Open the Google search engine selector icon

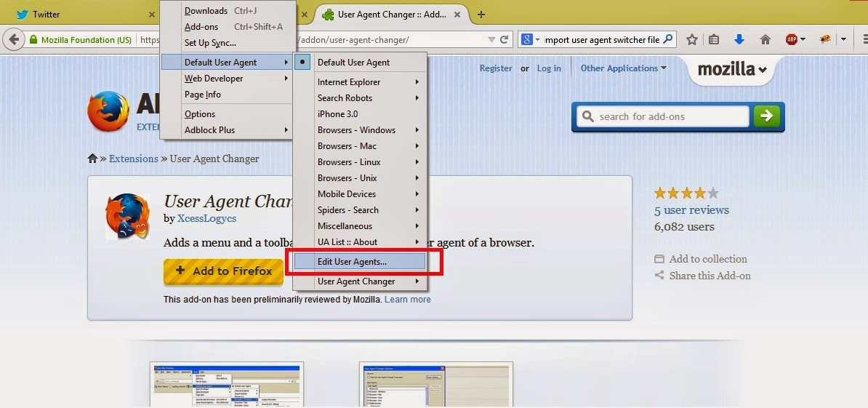click(526, 39)
